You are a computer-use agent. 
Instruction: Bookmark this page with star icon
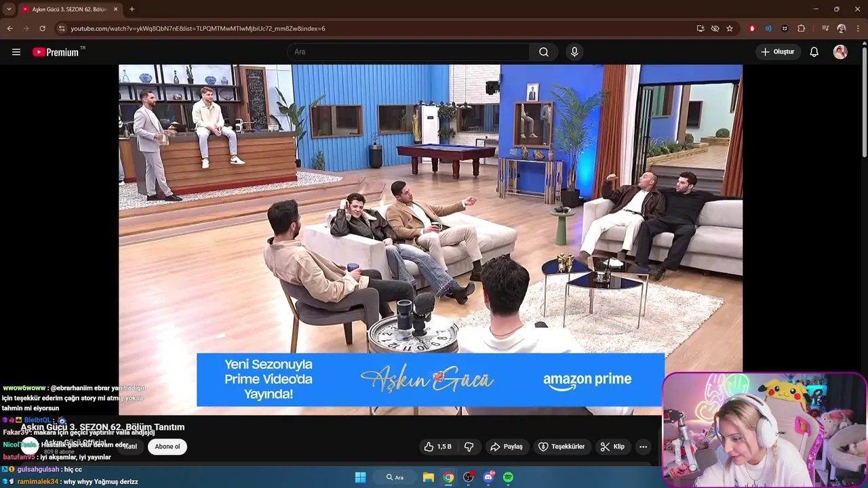[730, 28]
